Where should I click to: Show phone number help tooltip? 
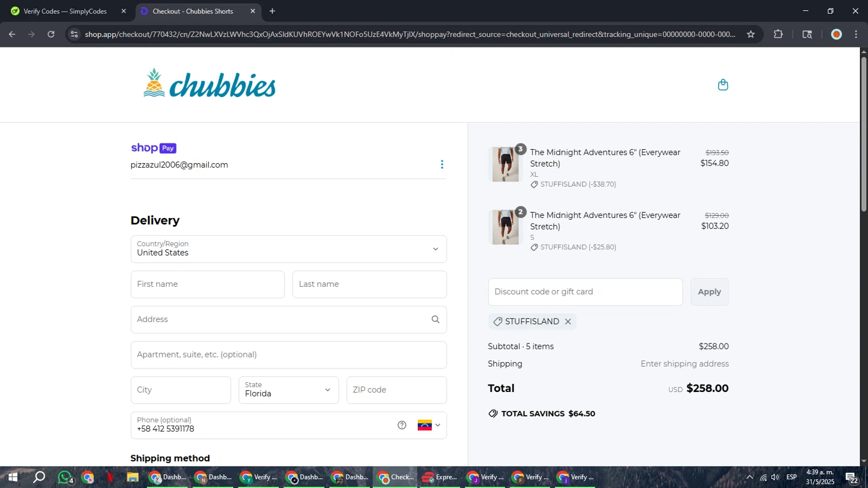402,426
